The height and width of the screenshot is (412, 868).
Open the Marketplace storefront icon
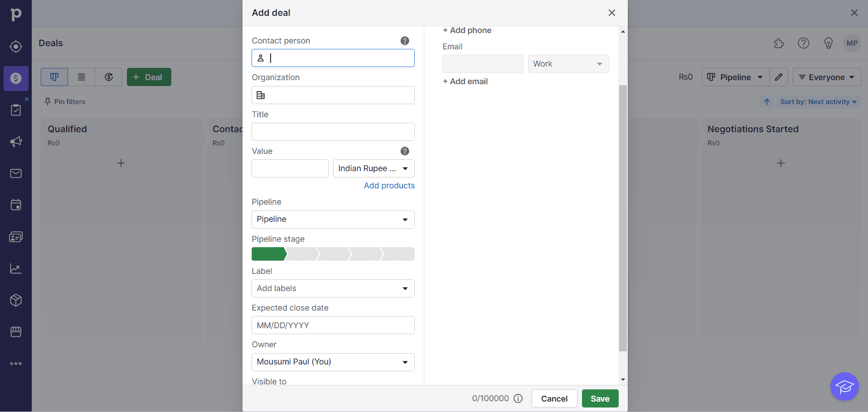pos(16,331)
